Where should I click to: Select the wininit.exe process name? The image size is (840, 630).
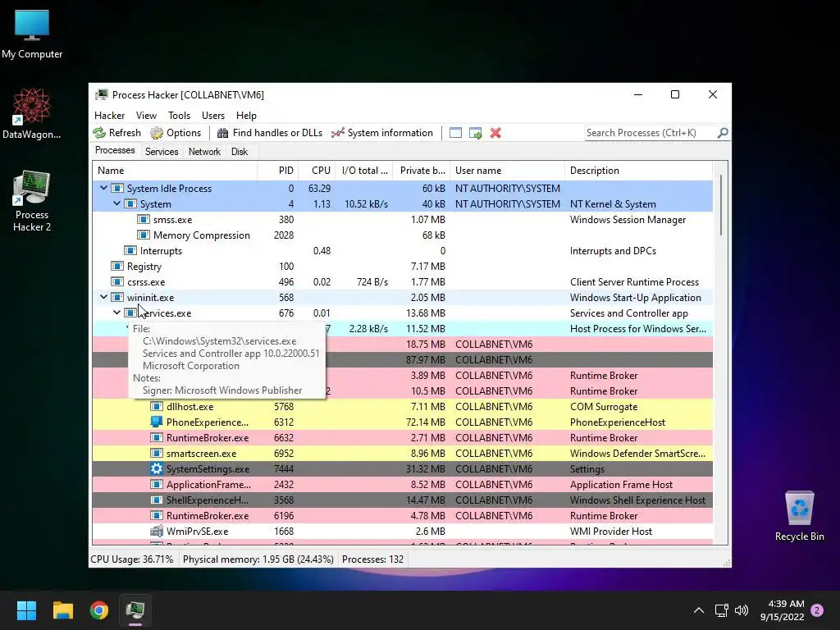151,297
